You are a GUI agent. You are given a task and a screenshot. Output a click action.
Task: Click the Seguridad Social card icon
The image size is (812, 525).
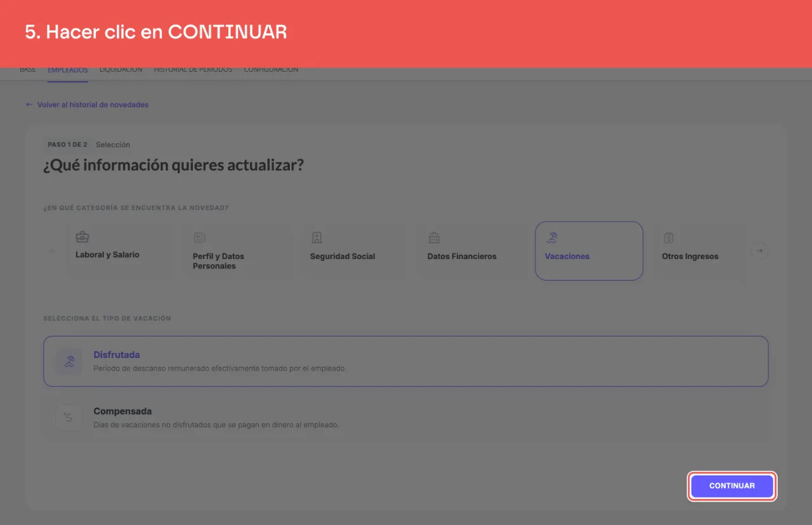(x=317, y=237)
